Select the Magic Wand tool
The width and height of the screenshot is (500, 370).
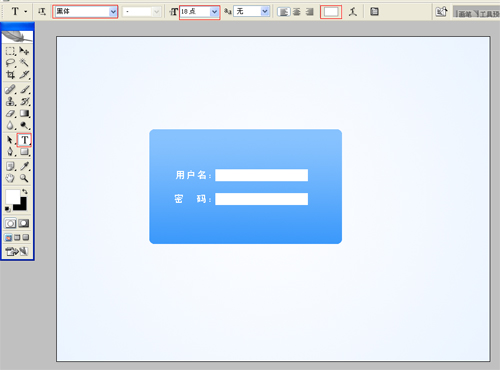click(24, 63)
